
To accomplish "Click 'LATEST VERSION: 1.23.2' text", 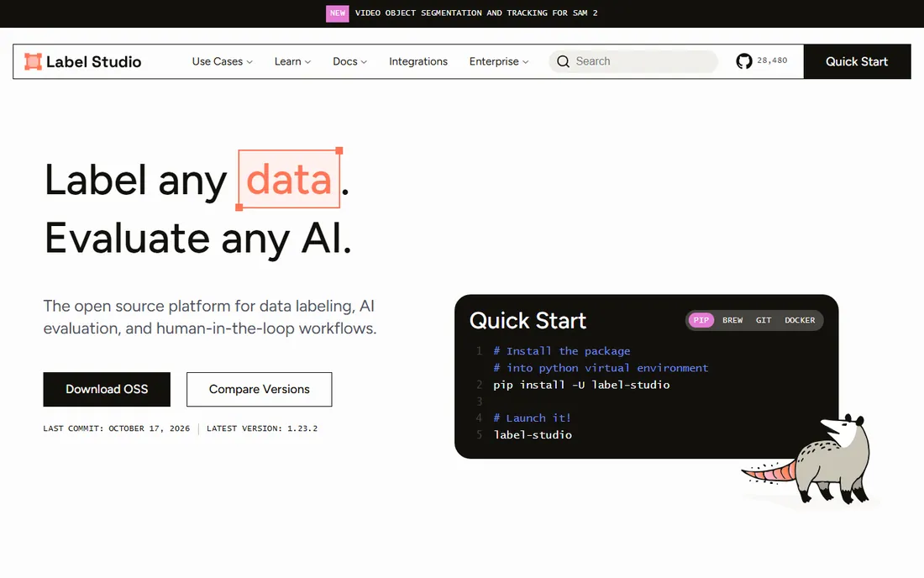I will click(x=262, y=428).
